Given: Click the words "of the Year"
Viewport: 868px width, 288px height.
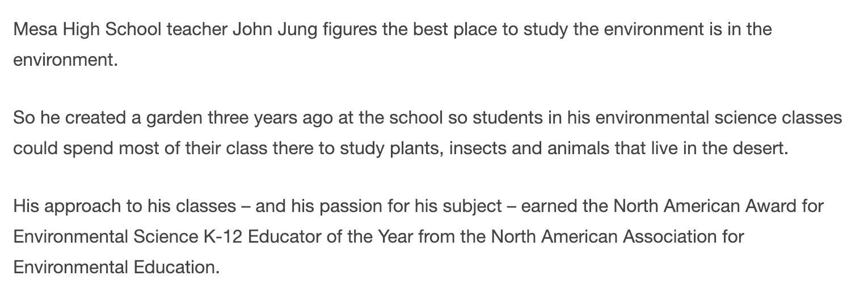Looking at the screenshot, I should [x=371, y=236].
